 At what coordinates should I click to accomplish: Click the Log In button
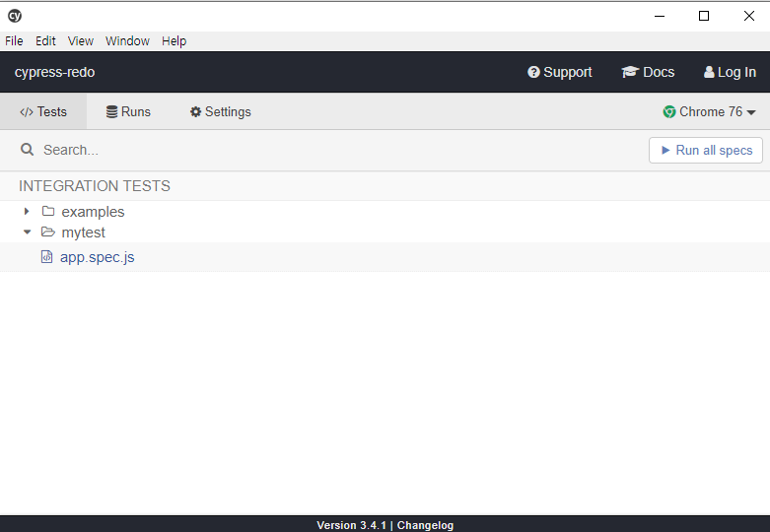(730, 72)
